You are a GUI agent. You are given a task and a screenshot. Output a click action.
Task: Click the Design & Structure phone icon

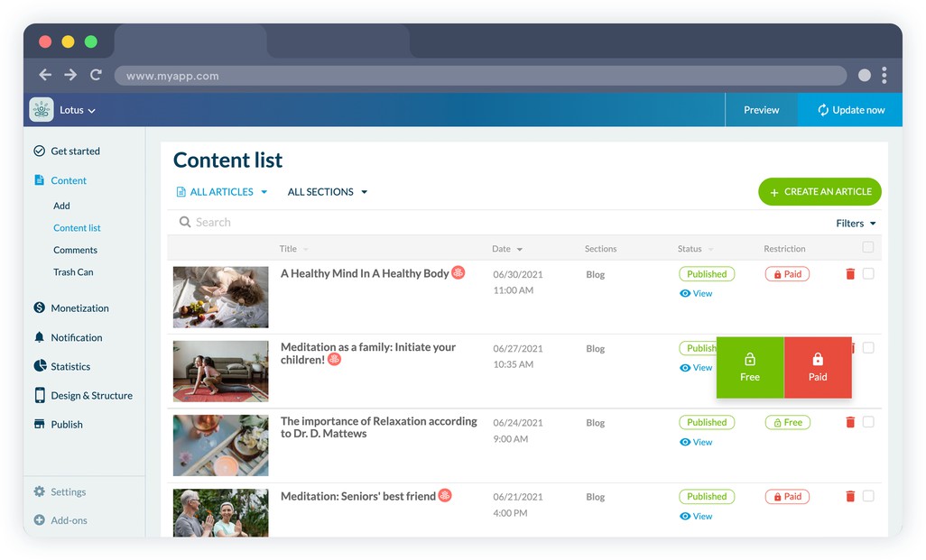point(40,395)
